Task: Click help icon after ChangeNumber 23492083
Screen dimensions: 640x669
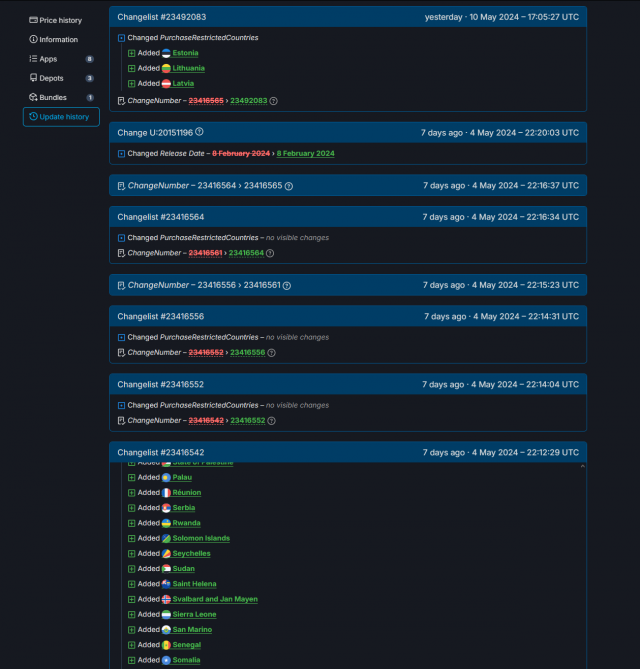Action: [x=273, y=101]
